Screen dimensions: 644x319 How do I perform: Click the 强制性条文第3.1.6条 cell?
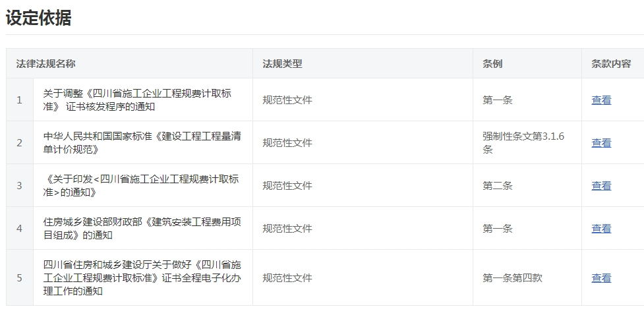523,143
